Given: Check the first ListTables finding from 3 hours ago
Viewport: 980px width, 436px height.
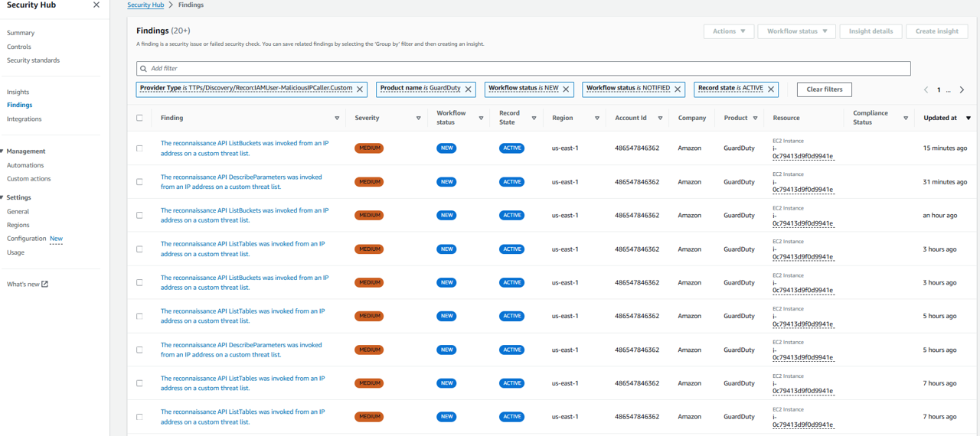Looking at the screenshot, I should pos(139,249).
